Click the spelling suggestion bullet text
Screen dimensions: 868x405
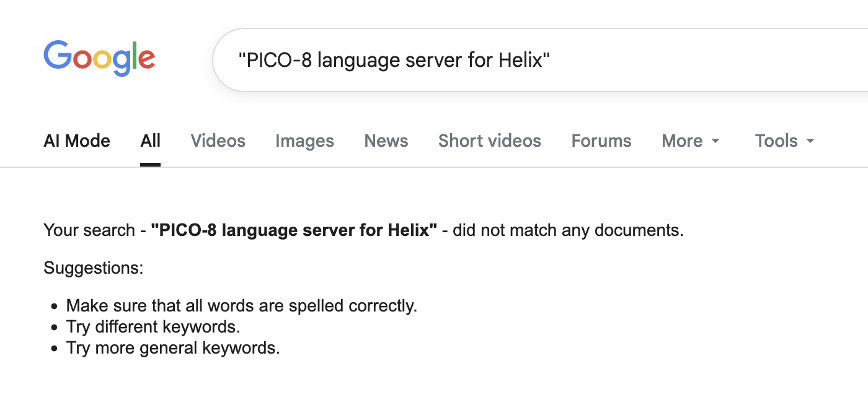click(242, 305)
